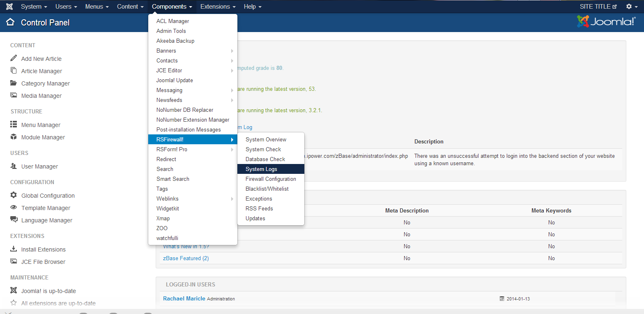Open the Extensions dropdown menu

point(218,7)
